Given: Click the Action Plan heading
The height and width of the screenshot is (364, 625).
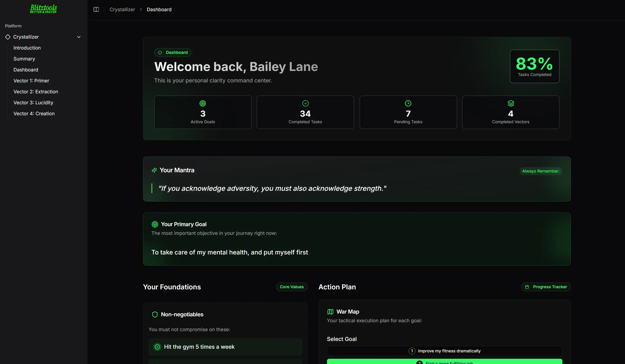Looking at the screenshot, I should 337,287.
